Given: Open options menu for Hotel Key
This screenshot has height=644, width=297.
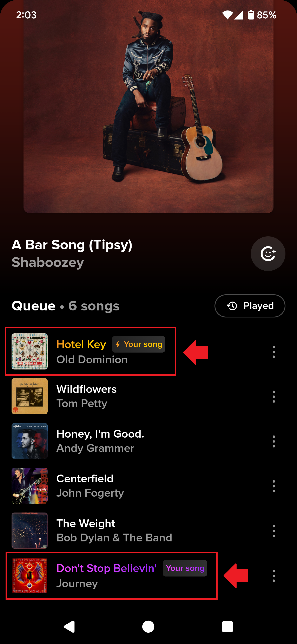Looking at the screenshot, I should point(274,352).
